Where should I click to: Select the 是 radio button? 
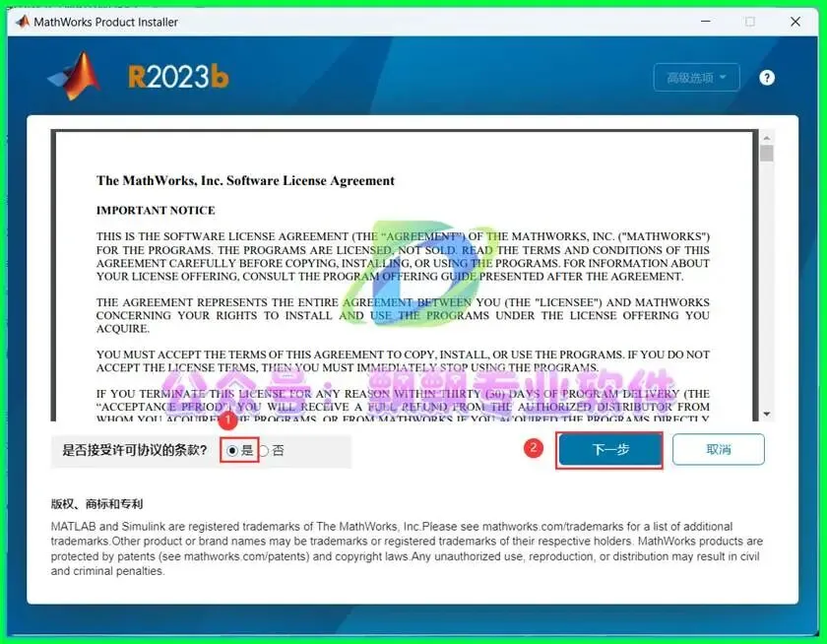click(232, 450)
